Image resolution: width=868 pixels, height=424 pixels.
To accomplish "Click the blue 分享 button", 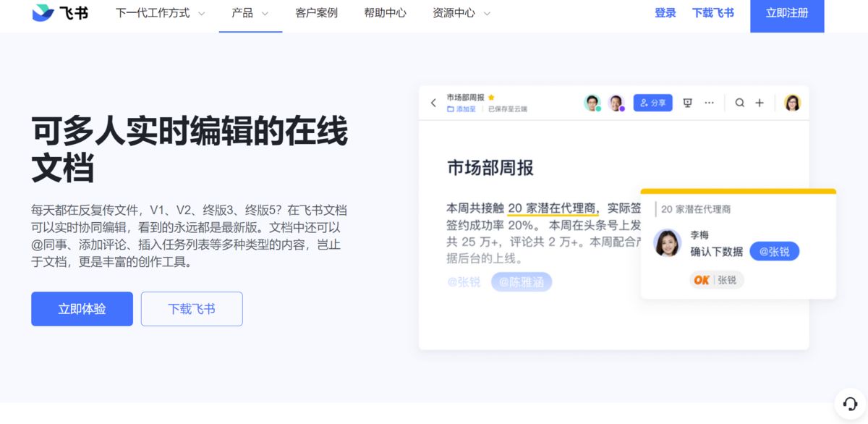I will coord(653,103).
